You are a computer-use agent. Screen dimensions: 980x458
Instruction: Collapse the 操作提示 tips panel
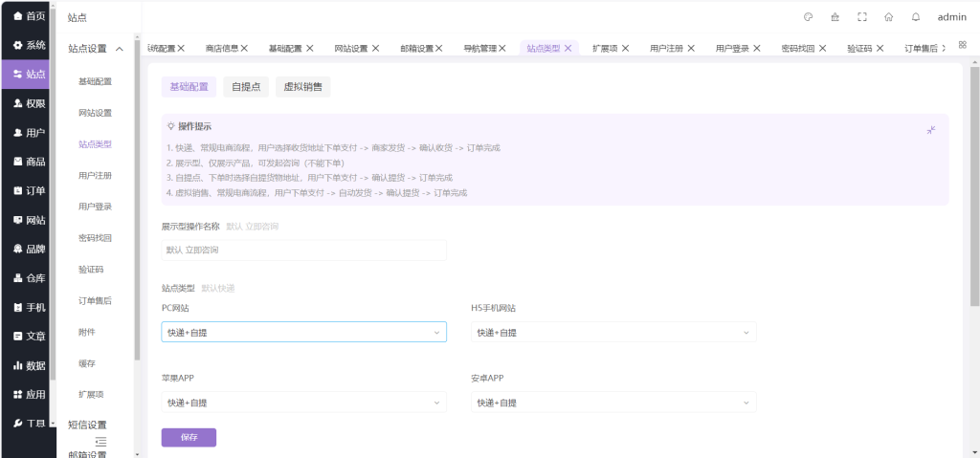(931, 130)
